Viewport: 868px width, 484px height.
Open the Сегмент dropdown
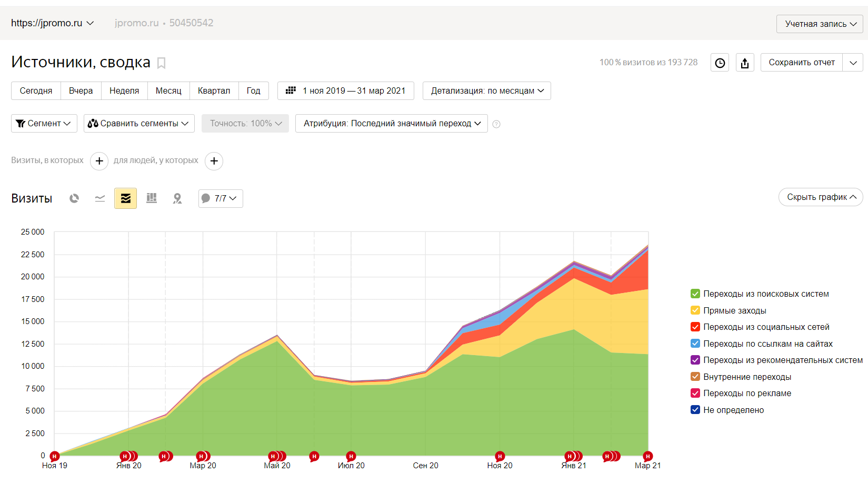coord(44,123)
